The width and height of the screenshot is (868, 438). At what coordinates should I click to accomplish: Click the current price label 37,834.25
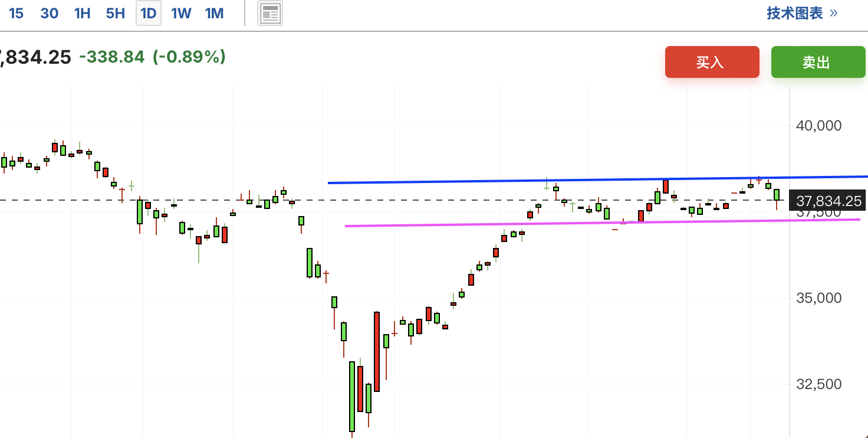click(x=828, y=201)
